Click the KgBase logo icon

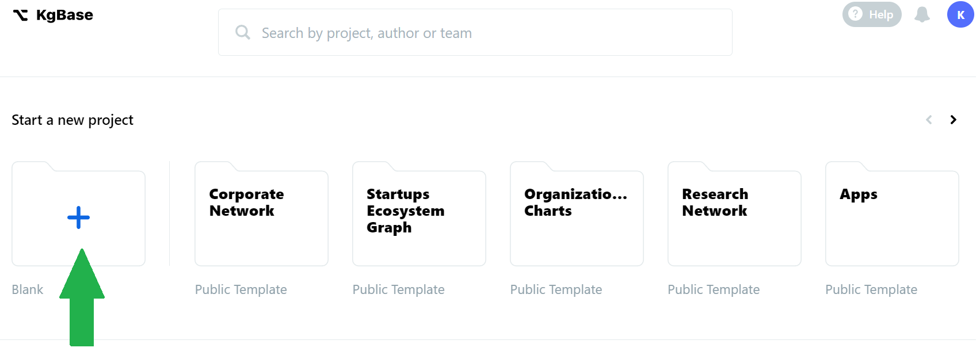pos(20,16)
